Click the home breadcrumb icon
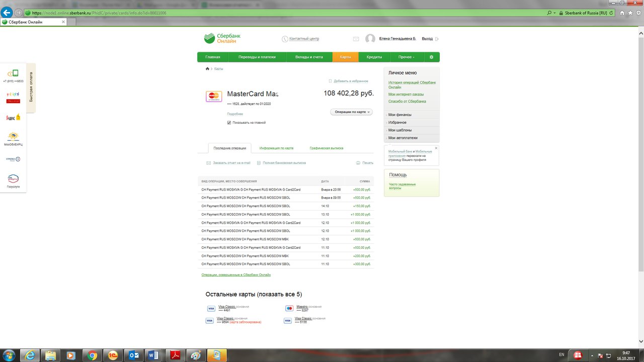The width and height of the screenshot is (644, 362). coord(207,68)
